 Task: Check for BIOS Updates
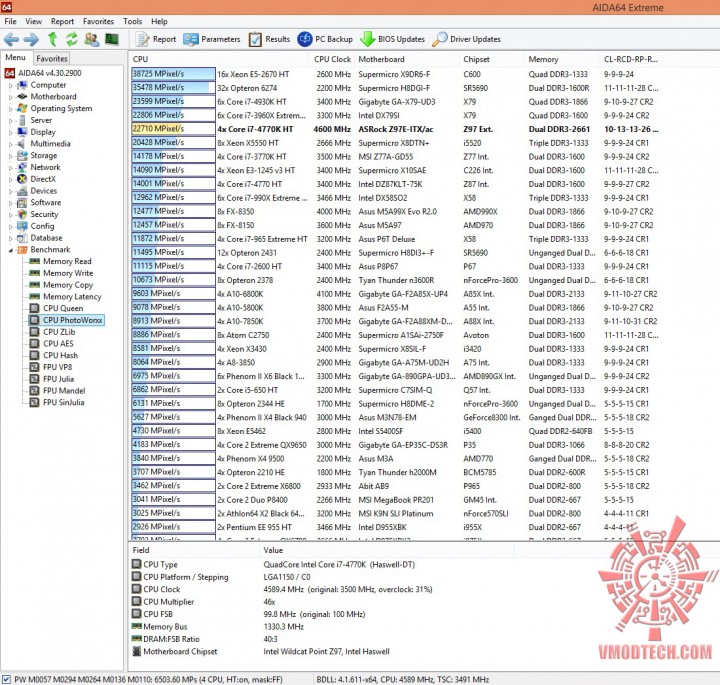point(393,39)
